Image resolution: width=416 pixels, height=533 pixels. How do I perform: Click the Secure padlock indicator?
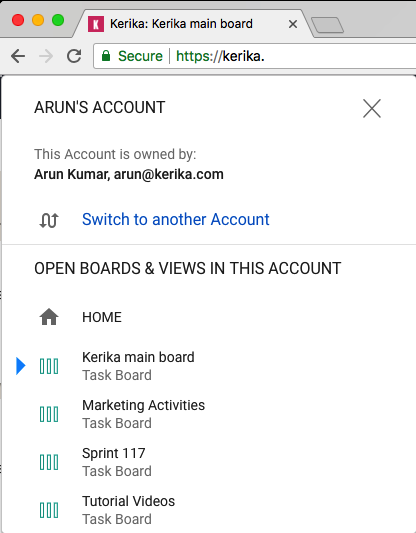tap(106, 56)
